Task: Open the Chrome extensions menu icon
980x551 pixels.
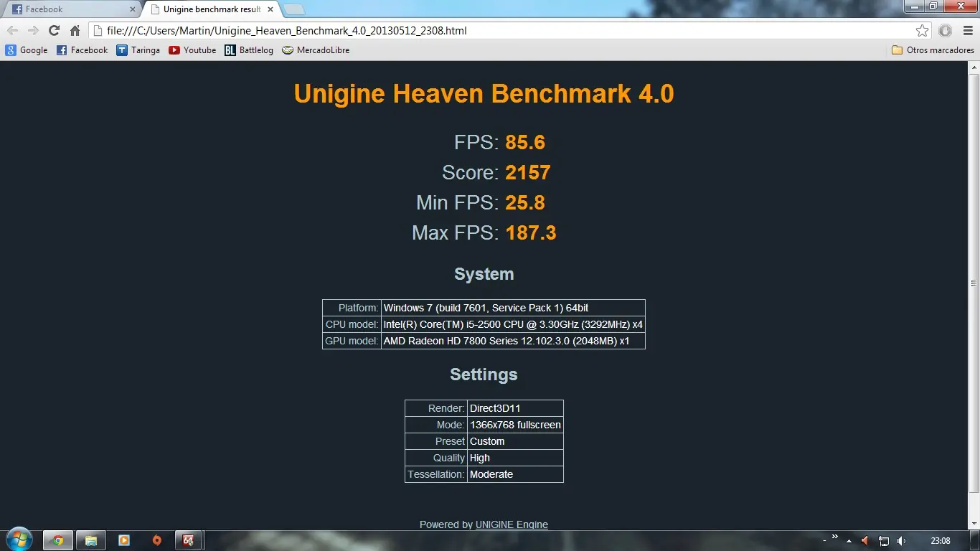Action: [945, 31]
